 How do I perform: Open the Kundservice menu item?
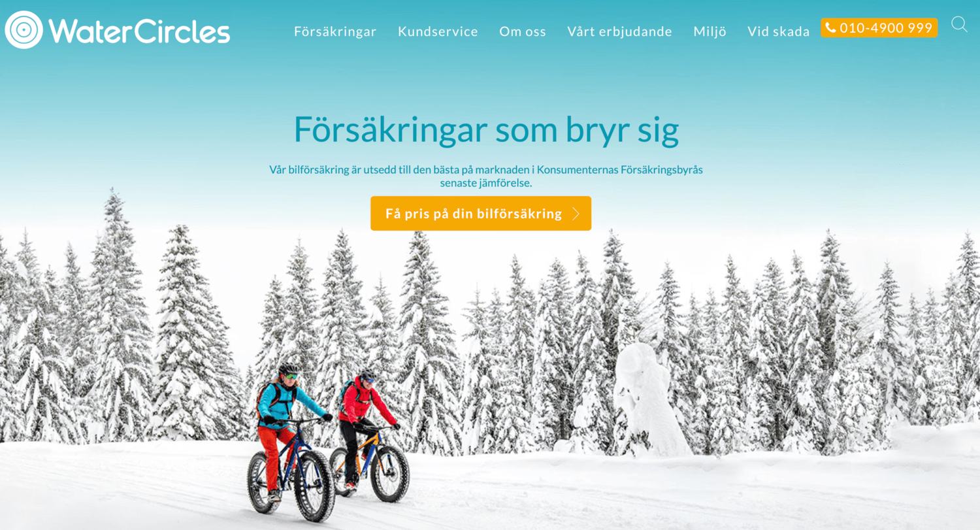point(438,31)
